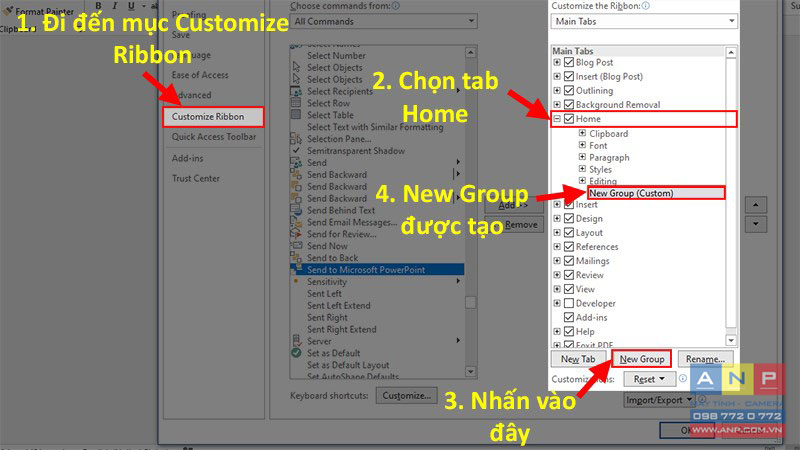Open the Customize the Ribbon dropdown

[644, 21]
